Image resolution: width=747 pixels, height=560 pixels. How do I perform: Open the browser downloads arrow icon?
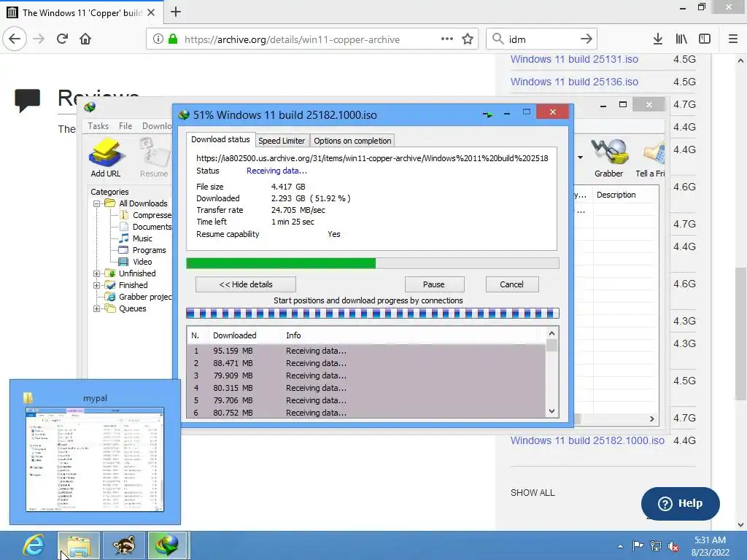tap(657, 39)
